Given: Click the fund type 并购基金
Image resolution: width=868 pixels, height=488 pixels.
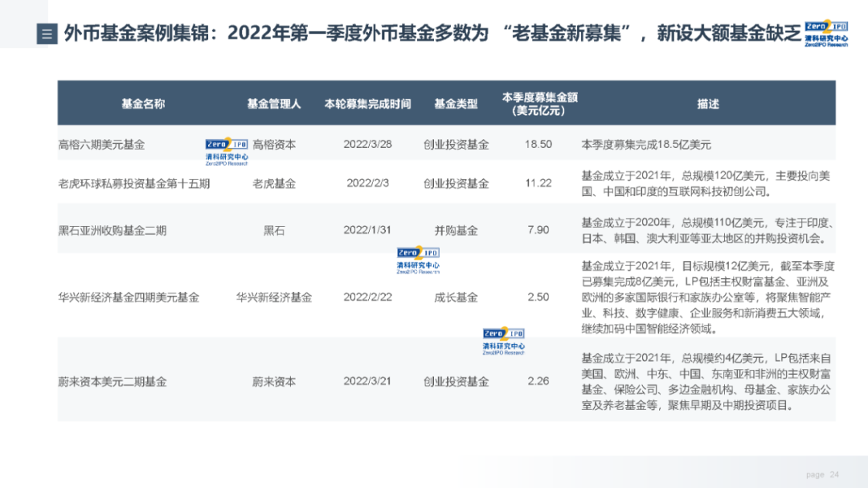Looking at the screenshot, I should click(x=457, y=231).
